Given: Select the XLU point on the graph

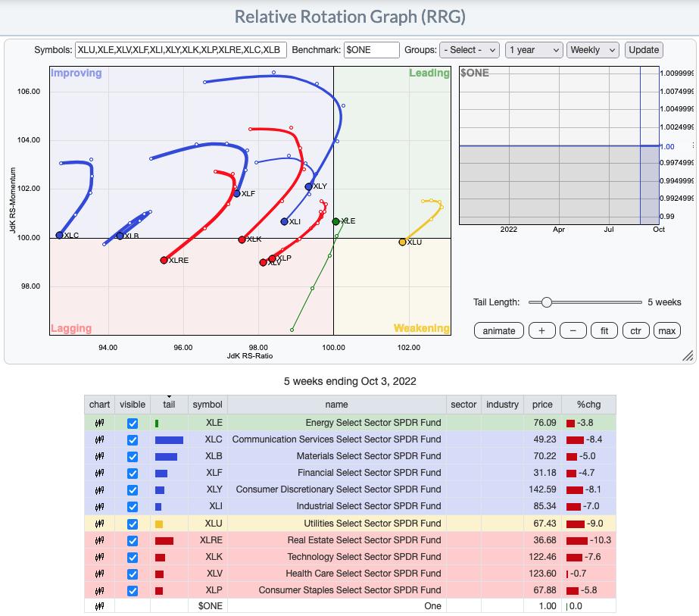Looking at the screenshot, I should [403, 242].
